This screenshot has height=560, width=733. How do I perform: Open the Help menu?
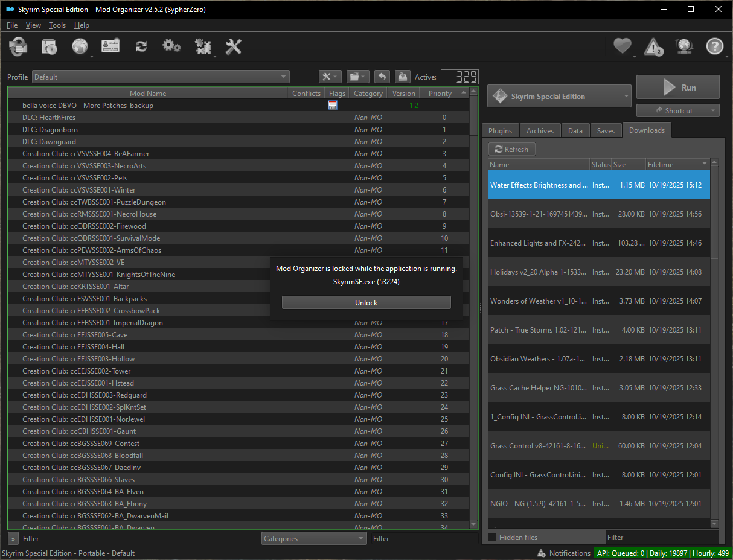click(82, 25)
